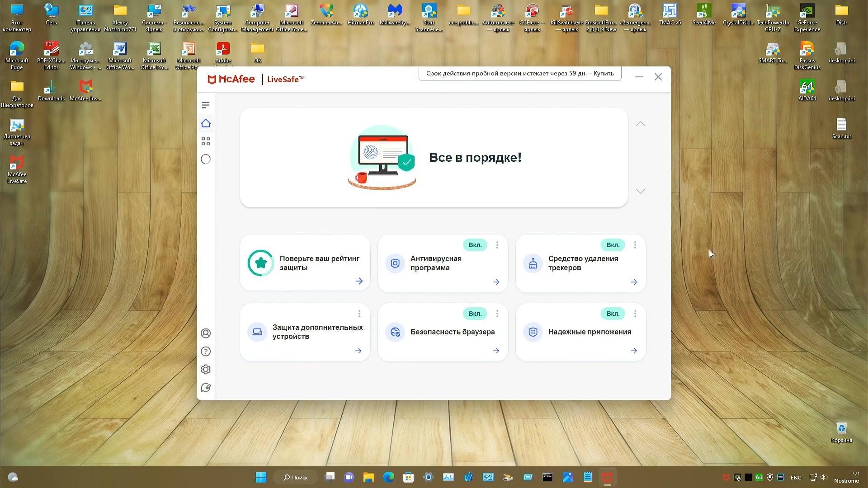Open settings gear in McAfee sidebar
The width and height of the screenshot is (868, 488).
[206, 370]
